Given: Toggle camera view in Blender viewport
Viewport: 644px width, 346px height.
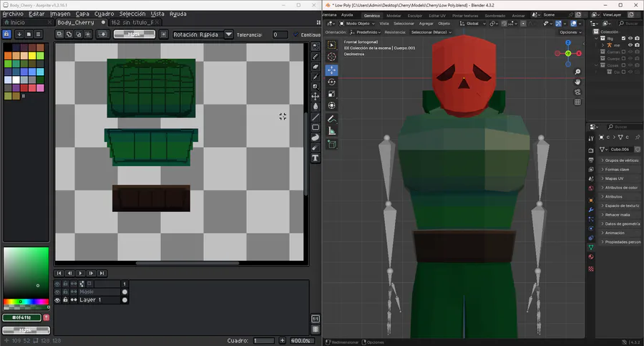Looking at the screenshot, I should 577,92.
